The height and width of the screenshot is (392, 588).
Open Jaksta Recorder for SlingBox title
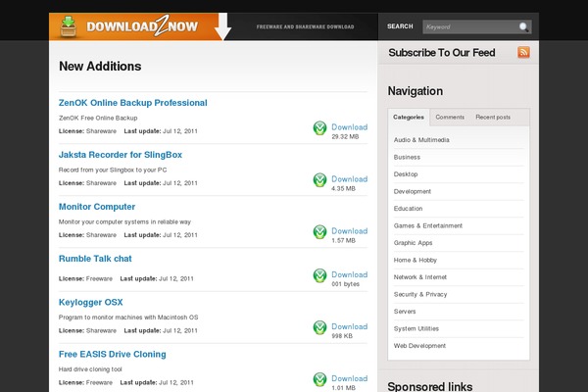[121, 155]
